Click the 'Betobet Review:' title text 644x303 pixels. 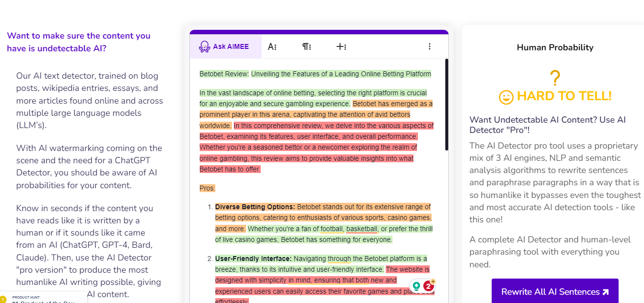pyautogui.click(x=224, y=74)
